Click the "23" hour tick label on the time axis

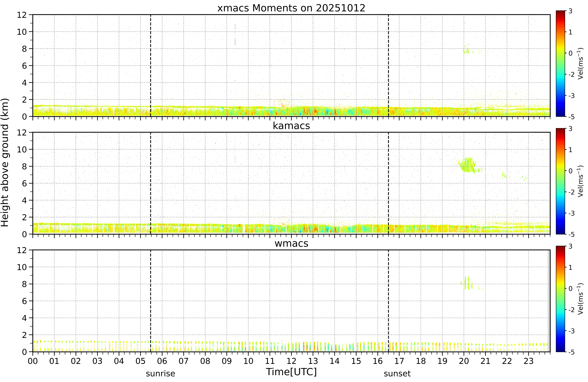(528, 361)
